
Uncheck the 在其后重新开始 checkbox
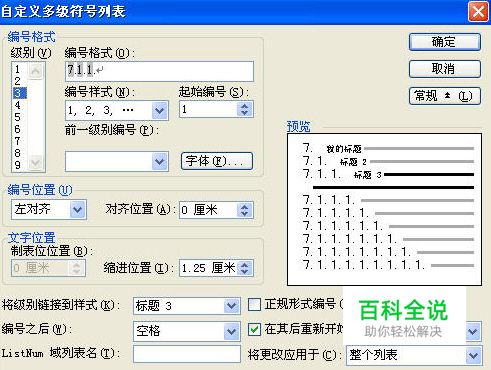click(254, 330)
